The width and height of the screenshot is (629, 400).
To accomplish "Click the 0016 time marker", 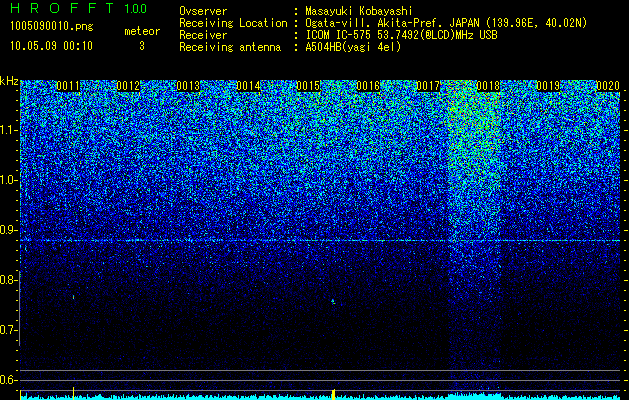I will [368, 86].
